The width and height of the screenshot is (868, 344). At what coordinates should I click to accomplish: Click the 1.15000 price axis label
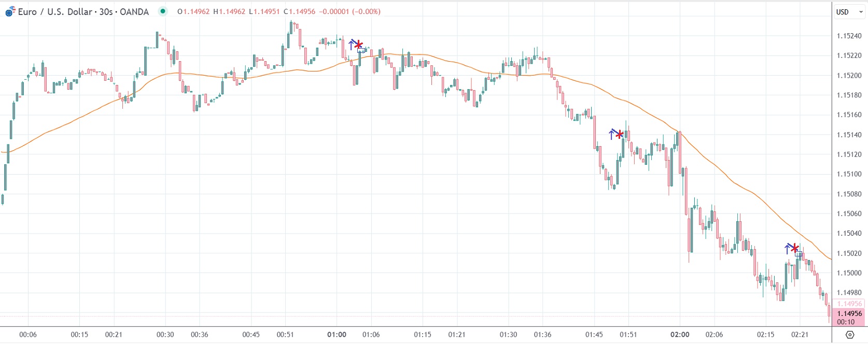[x=849, y=273]
